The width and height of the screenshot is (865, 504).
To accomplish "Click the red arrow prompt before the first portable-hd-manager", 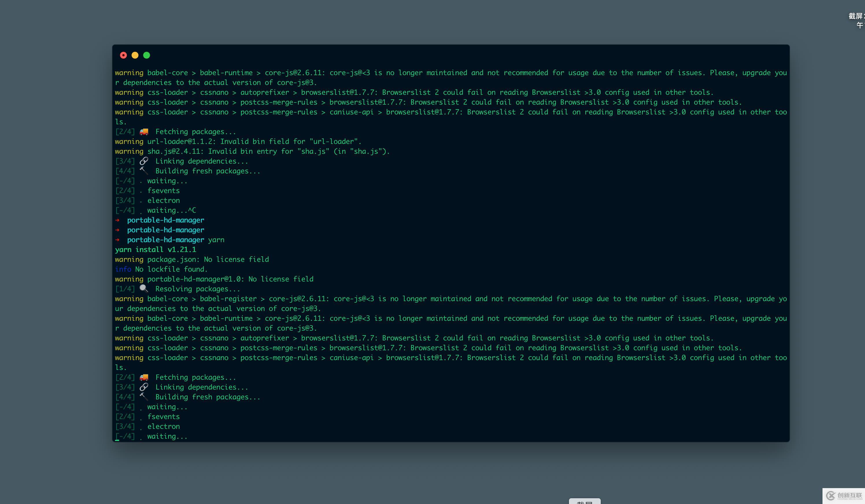I will [118, 220].
